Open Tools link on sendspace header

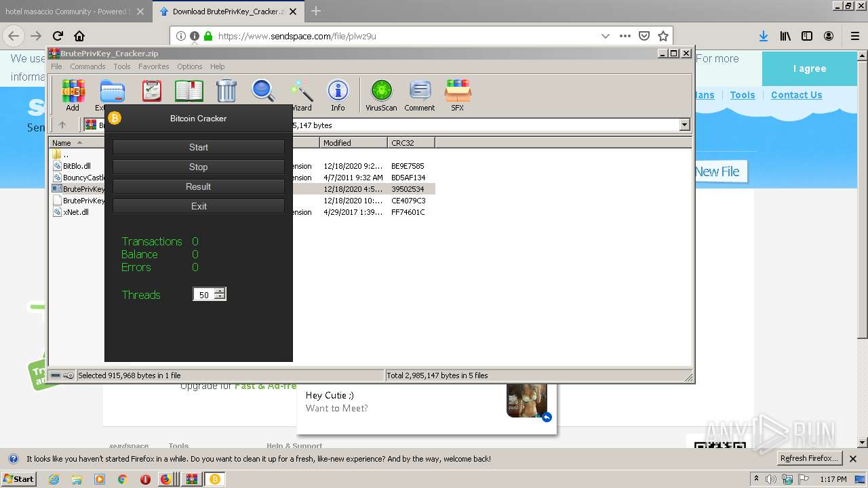tap(743, 95)
